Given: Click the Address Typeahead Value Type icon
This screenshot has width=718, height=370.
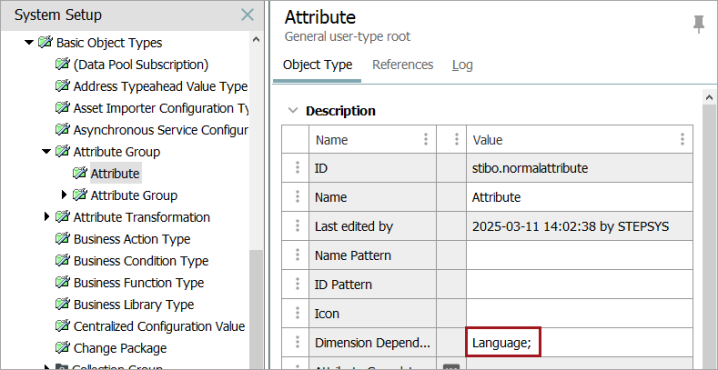Looking at the screenshot, I should pos(63,86).
